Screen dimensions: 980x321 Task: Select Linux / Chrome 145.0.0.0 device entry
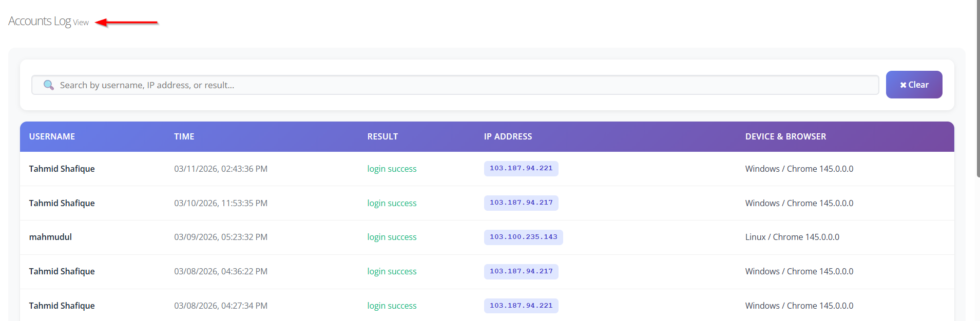(x=792, y=237)
